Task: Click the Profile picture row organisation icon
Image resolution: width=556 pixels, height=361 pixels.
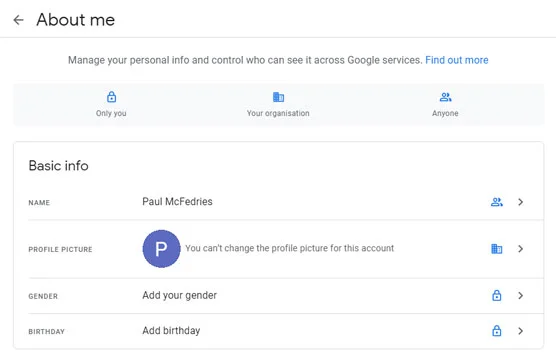Action: point(496,249)
